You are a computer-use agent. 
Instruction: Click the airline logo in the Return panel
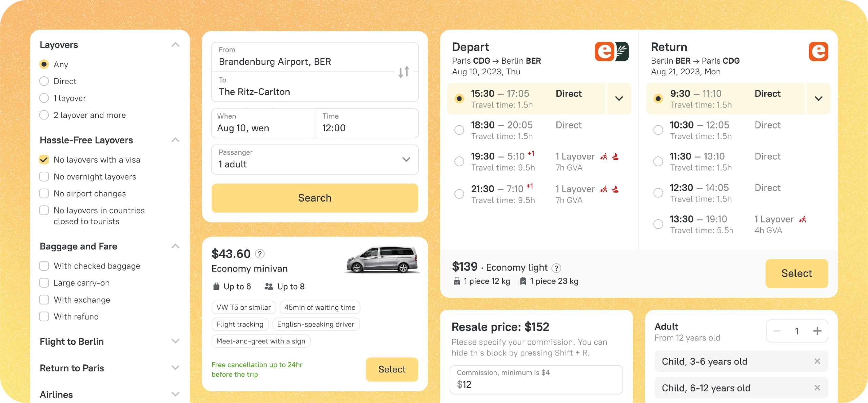818,52
